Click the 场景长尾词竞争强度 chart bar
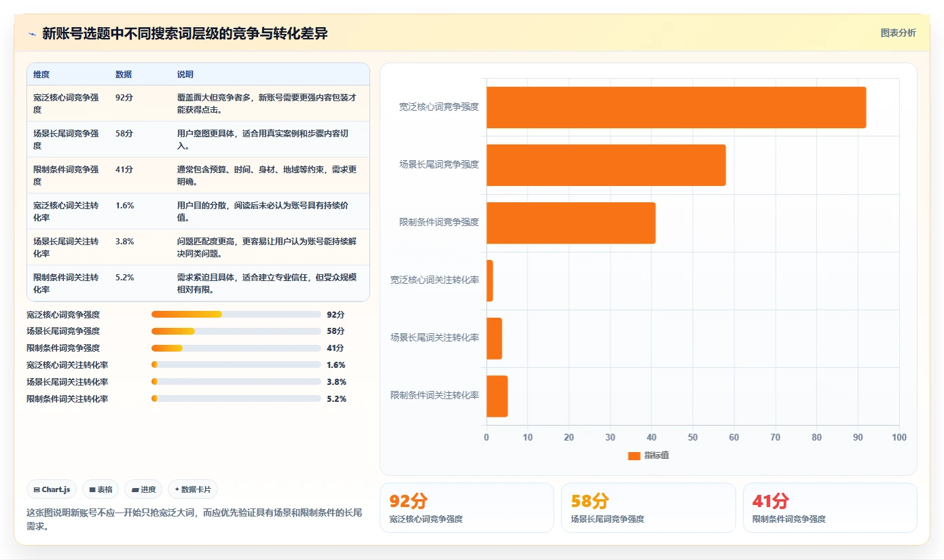The width and height of the screenshot is (944, 560). pos(606,165)
